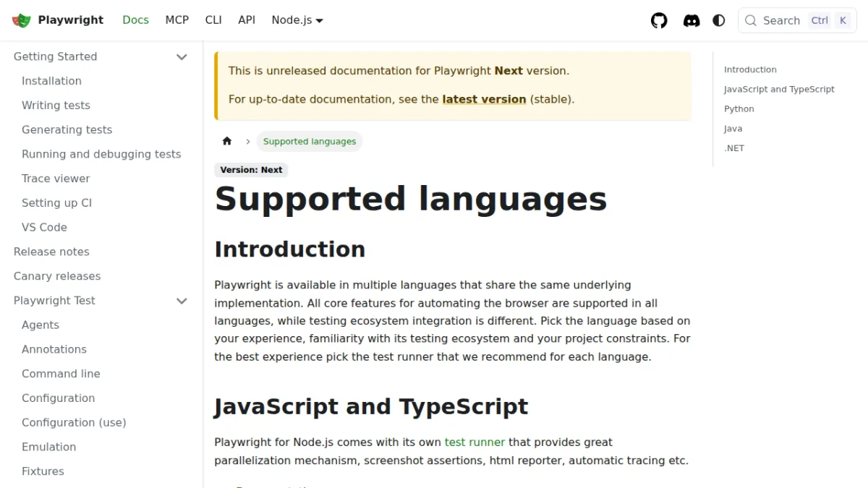Click the Playwright brand title
868x488 pixels.
pyautogui.click(x=71, y=20)
